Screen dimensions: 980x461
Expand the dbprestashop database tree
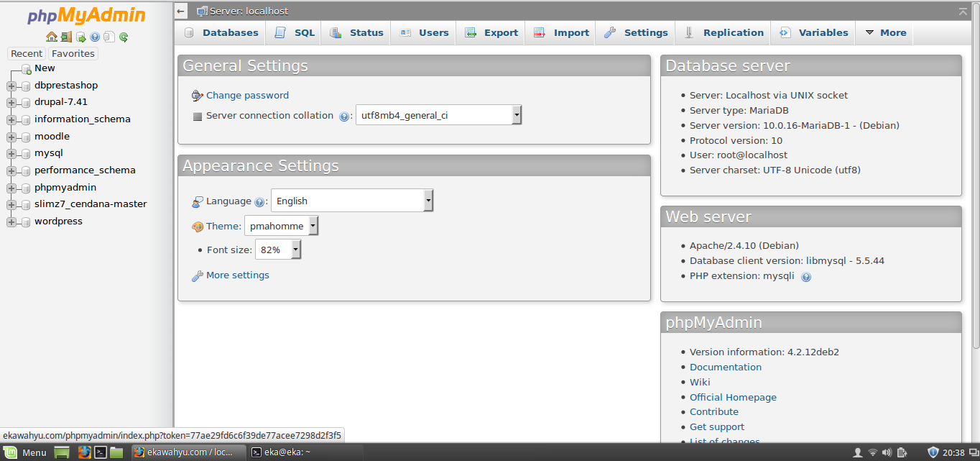(x=11, y=86)
